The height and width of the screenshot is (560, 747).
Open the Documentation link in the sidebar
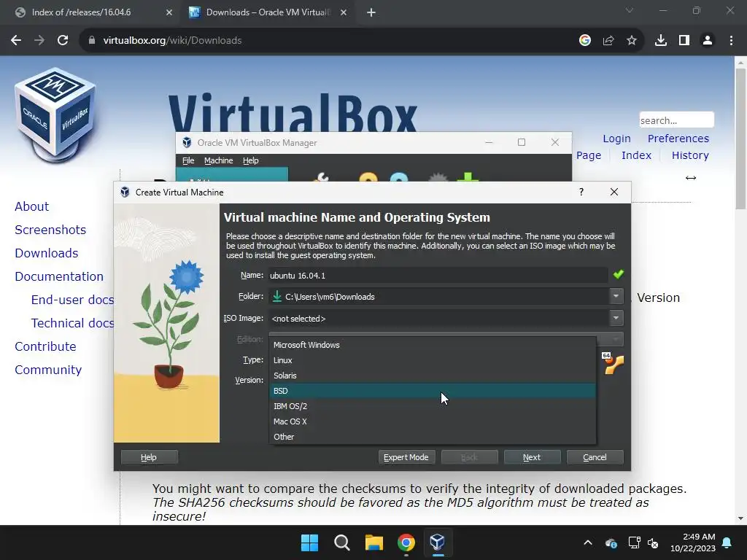pos(59,276)
